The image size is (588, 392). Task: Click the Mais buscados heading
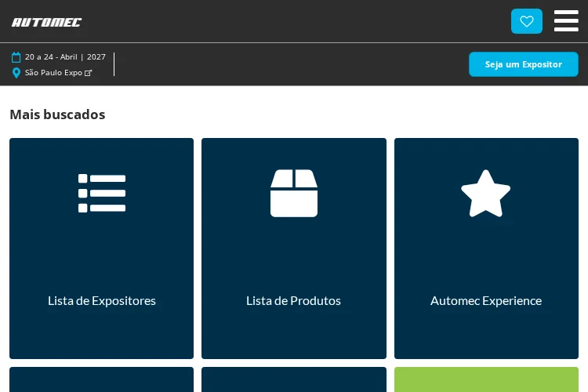57,114
